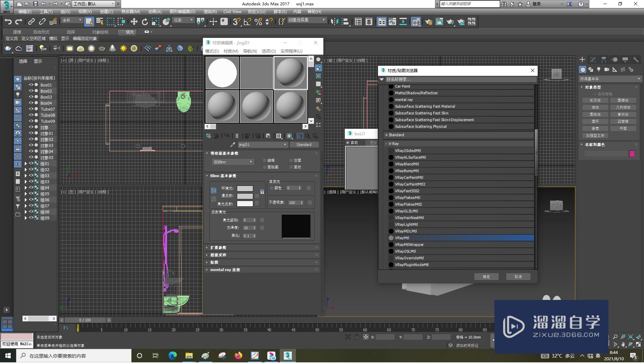Select VRayMtlWrapper in material list
Screen dimensions: 644x363
coord(409,245)
